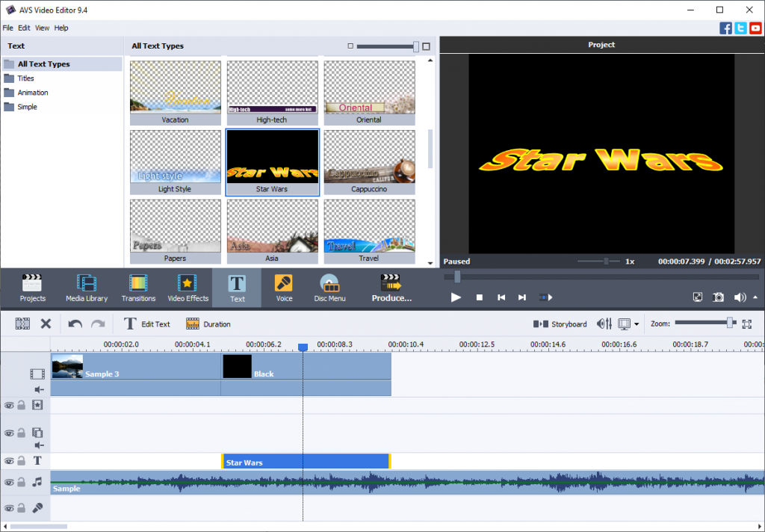Open the Media Library
This screenshot has width=765, height=532.
pyautogui.click(x=87, y=288)
